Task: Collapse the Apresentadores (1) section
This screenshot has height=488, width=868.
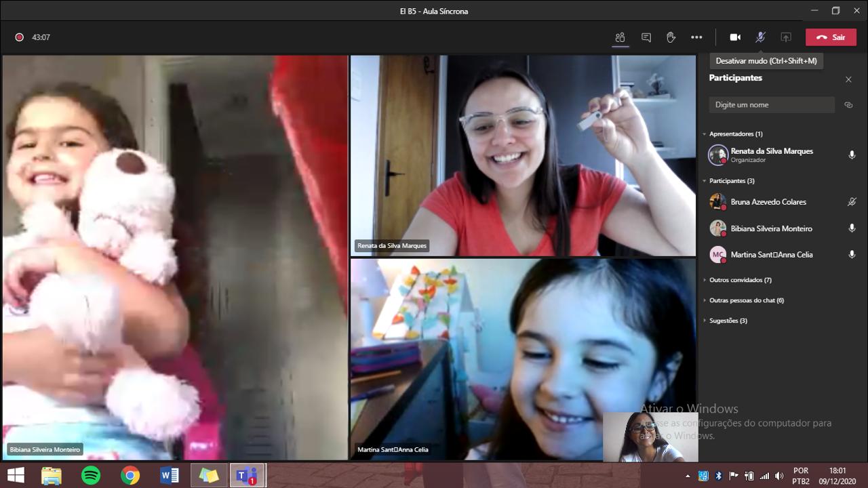Action: point(732,134)
